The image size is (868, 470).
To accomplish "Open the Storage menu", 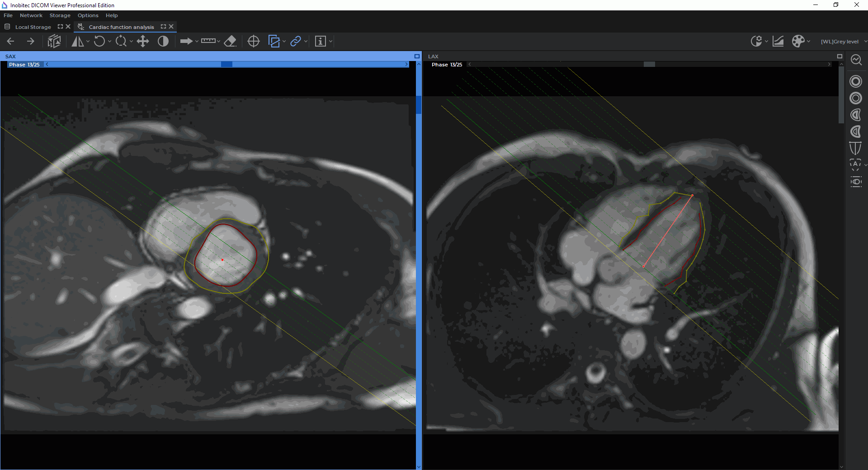I will [x=60, y=15].
